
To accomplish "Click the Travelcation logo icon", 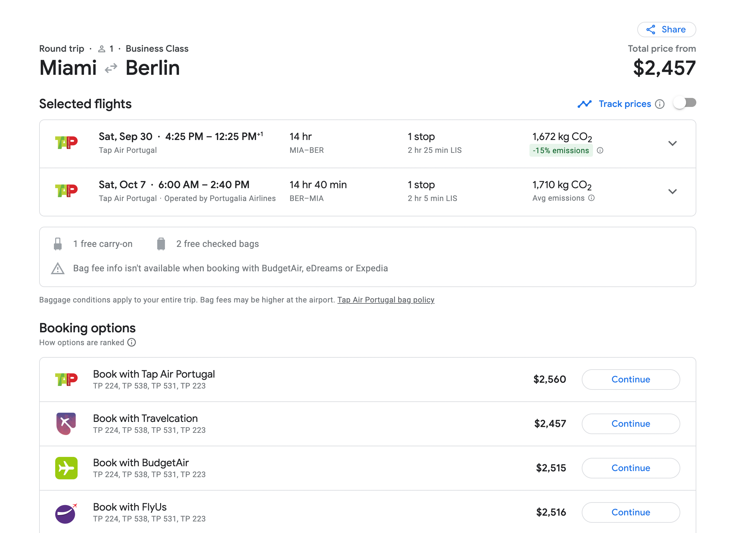I will [66, 424].
